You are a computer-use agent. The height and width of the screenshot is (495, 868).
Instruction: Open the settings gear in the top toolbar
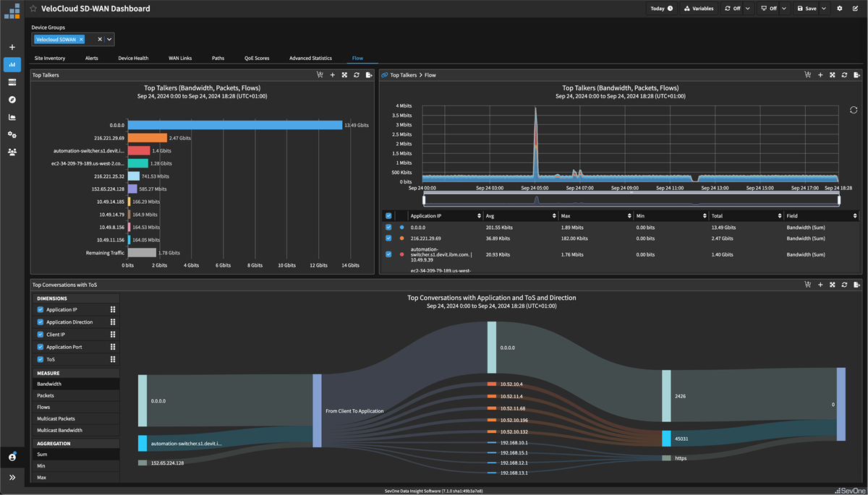pos(840,8)
